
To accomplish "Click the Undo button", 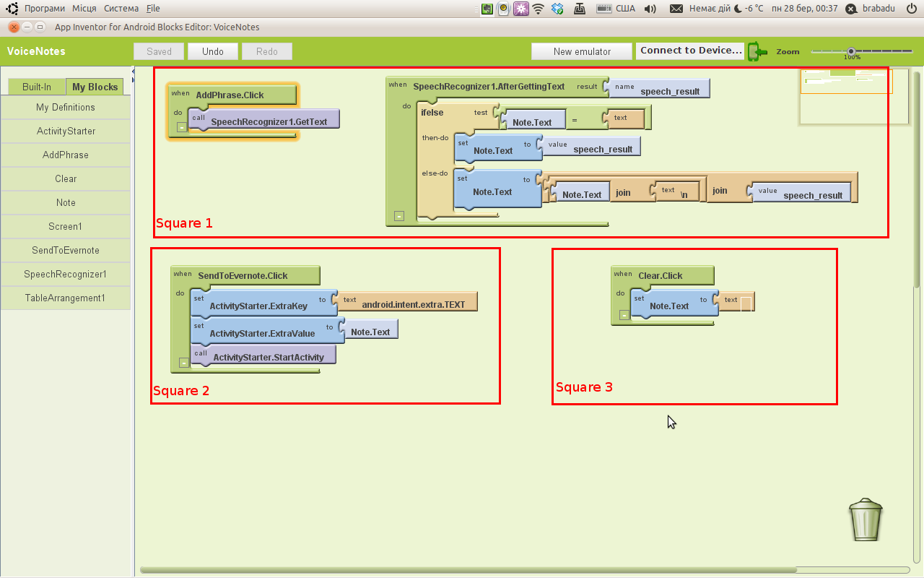I will pos(212,51).
